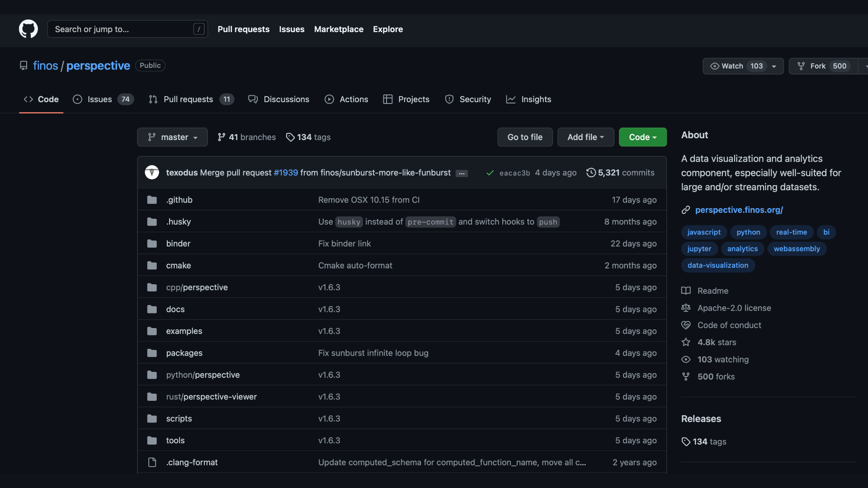Expand the commit message ellipsis
This screenshot has width=868, height=488.
(x=462, y=174)
